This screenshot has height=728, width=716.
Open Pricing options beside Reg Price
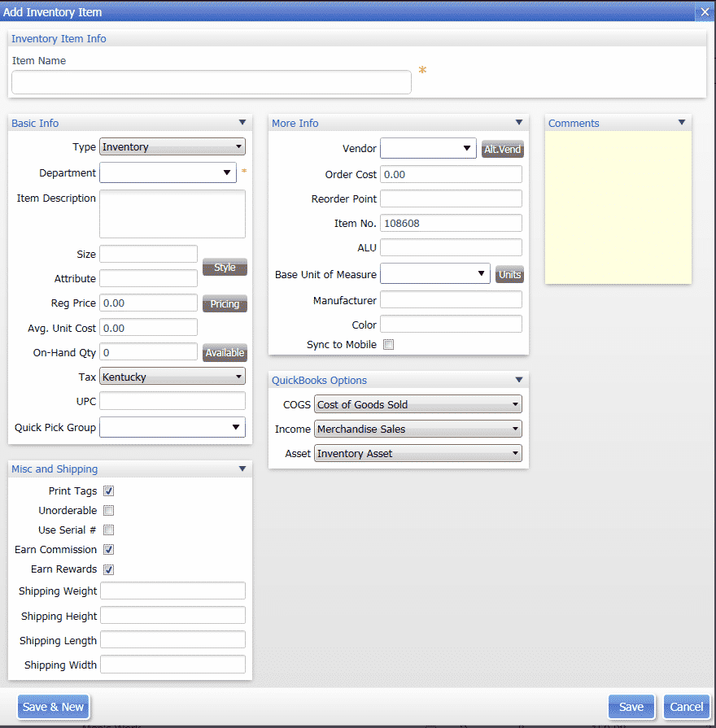point(225,303)
